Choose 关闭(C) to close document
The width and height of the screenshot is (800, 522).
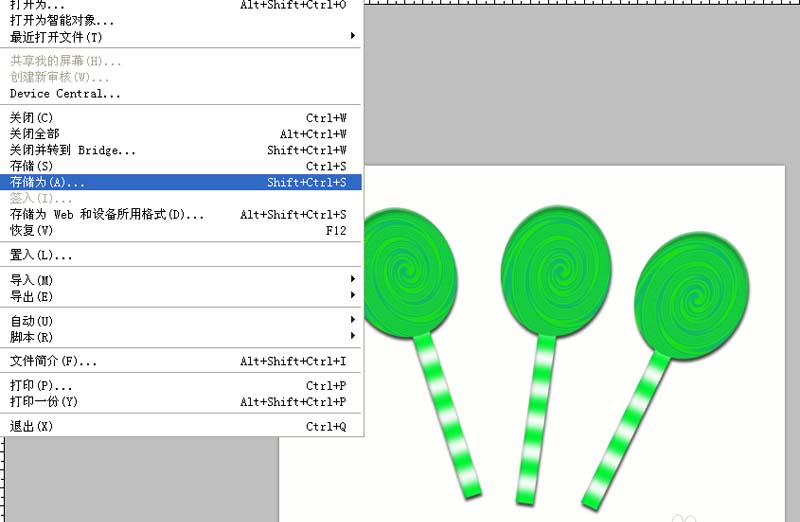(181, 118)
